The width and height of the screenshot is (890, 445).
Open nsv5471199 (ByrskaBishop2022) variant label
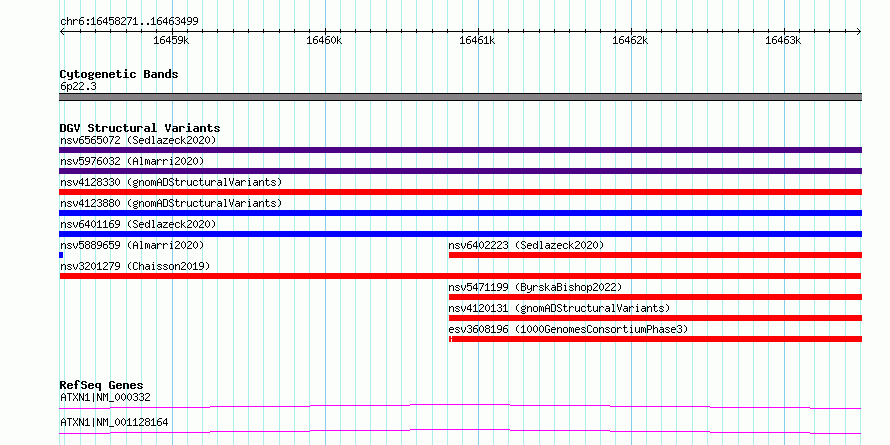tap(535, 287)
